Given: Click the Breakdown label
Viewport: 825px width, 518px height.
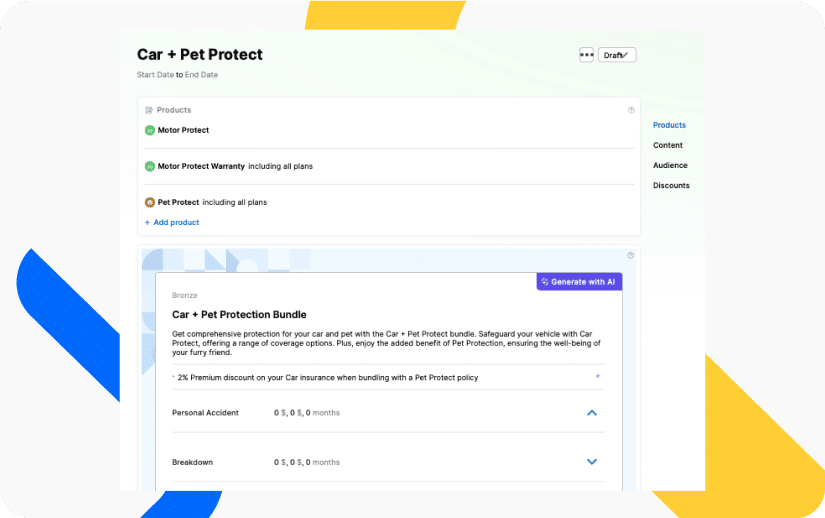Looking at the screenshot, I should (193, 462).
